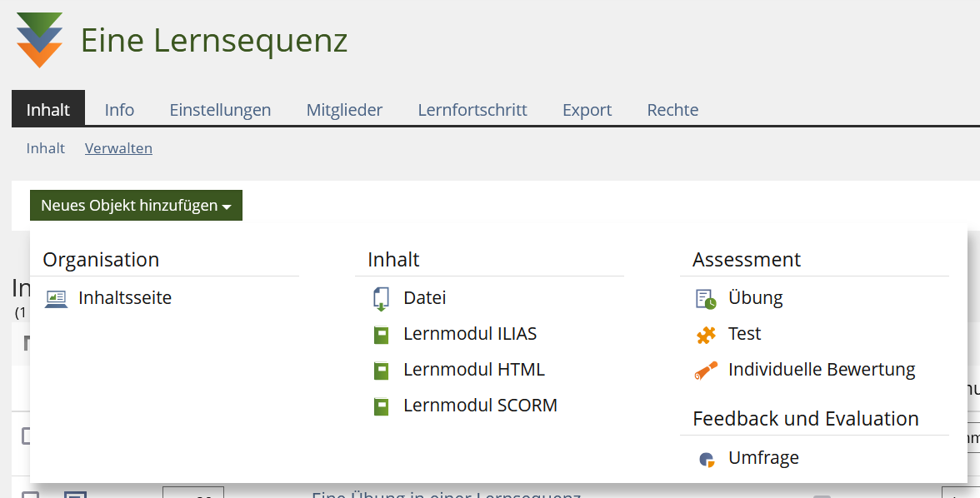Choose Individuelle Bewertung from the menu

point(822,370)
